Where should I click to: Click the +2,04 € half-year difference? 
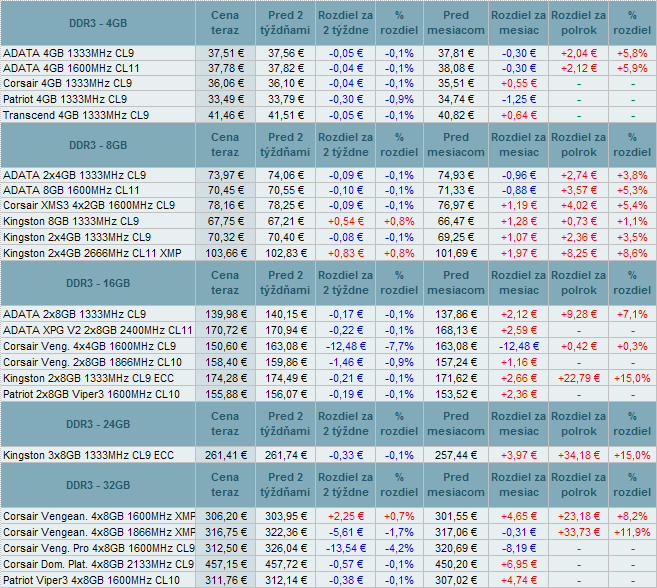(579, 53)
